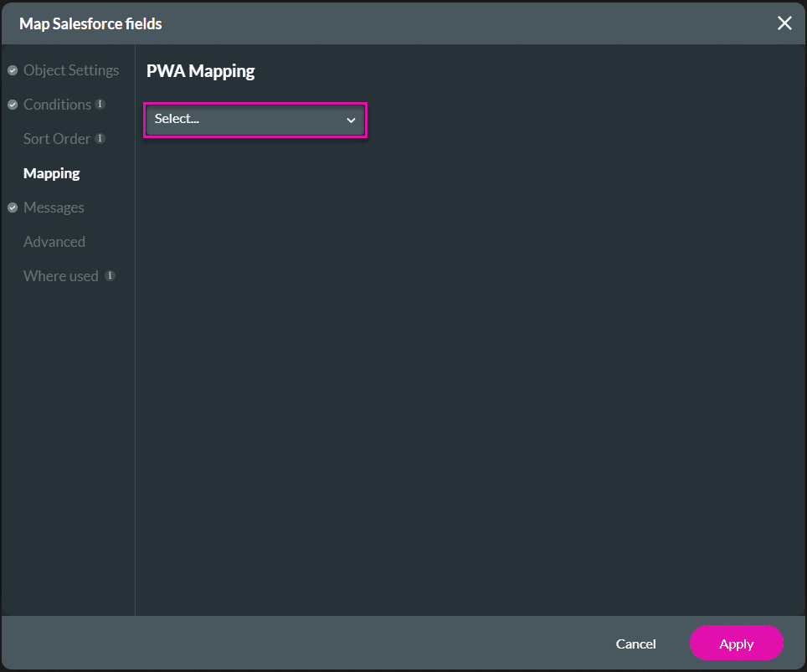The height and width of the screenshot is (672, 807).
Task: Select the Mapping tab
Action: coord(51,173)
